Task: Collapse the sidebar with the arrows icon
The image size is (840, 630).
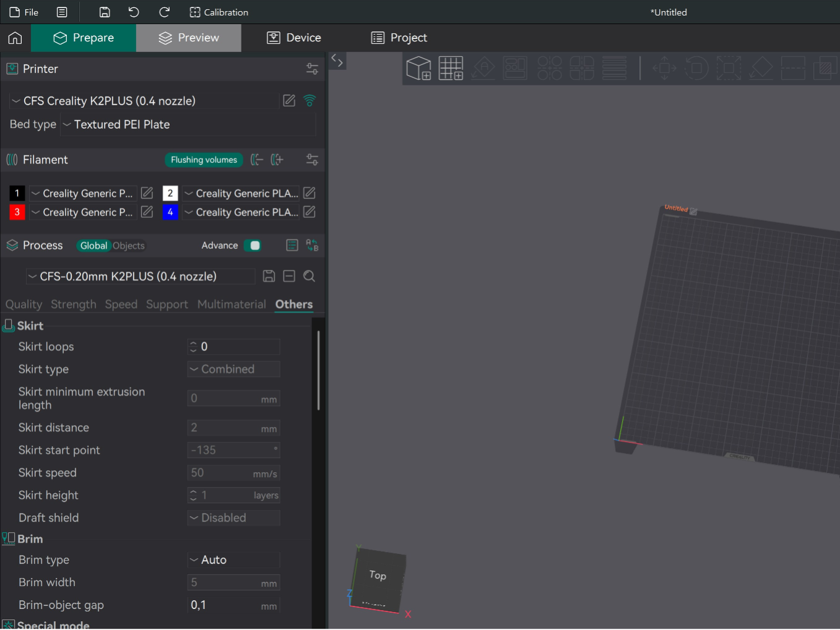Action: point(337,61)
